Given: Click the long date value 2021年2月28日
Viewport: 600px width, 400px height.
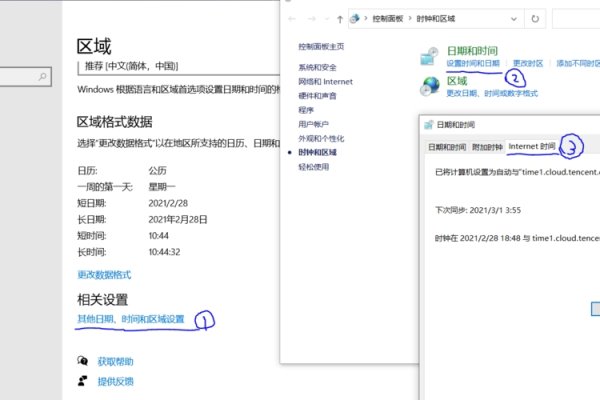Looking at the screenshot, I should click(178, 219).
